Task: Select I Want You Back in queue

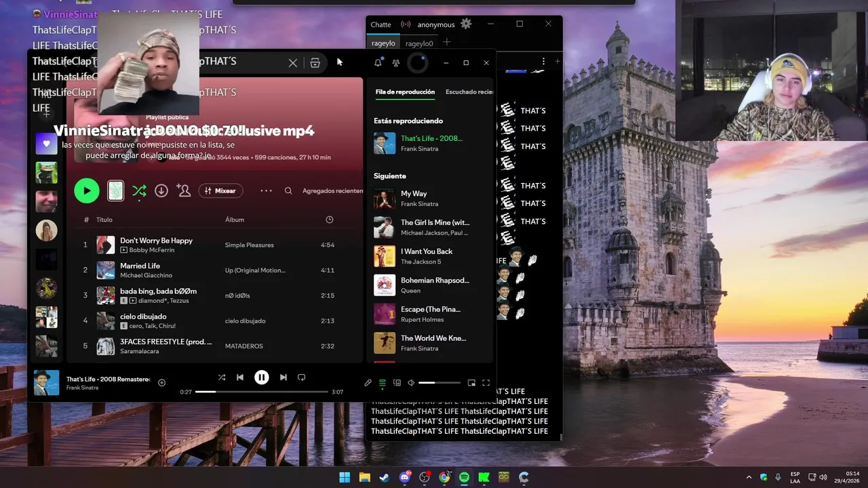Action: click(431, 256)
